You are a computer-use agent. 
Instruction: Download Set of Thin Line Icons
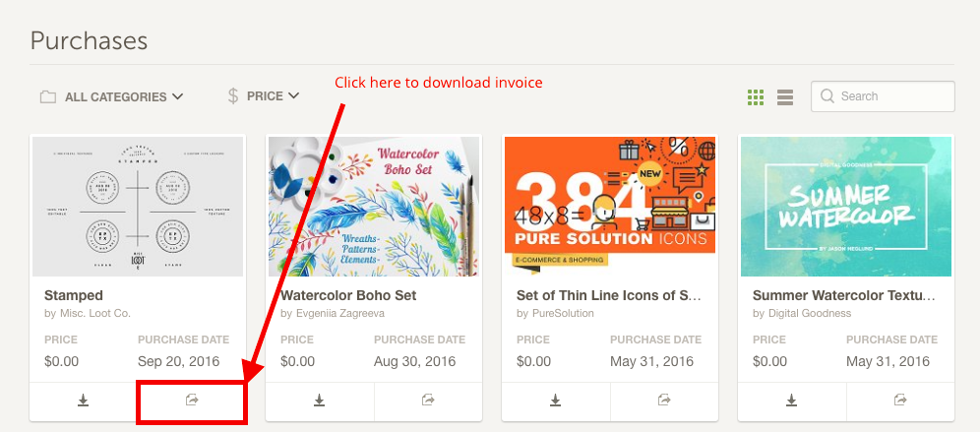click(556, 401)
